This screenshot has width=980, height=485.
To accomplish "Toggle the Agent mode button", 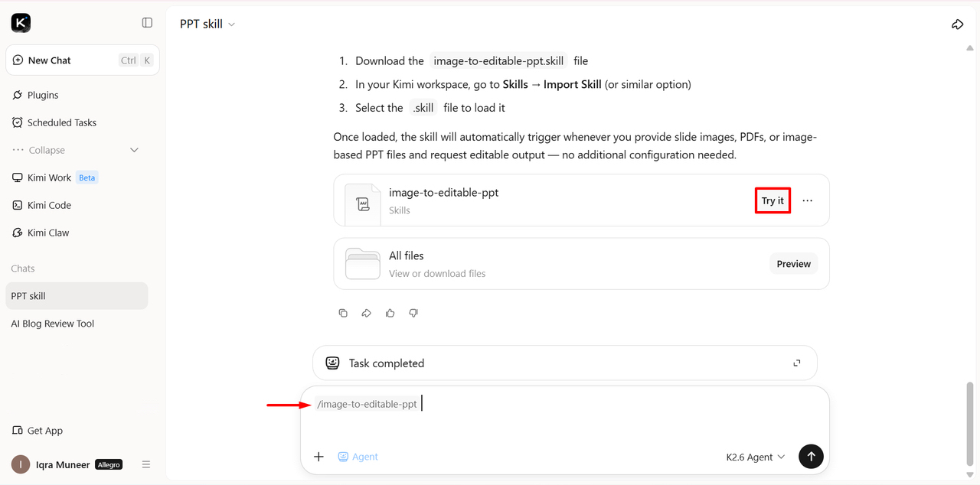I will coord(358,457).
